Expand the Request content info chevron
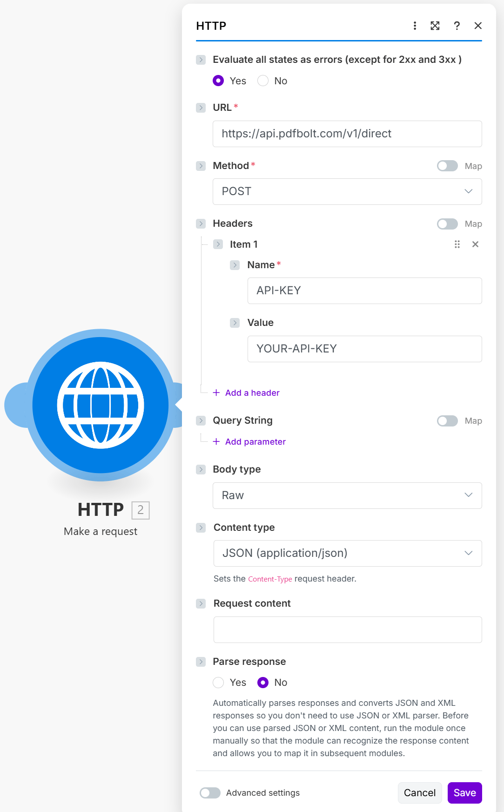Viewport: 504px width, 812px height. 201,603
